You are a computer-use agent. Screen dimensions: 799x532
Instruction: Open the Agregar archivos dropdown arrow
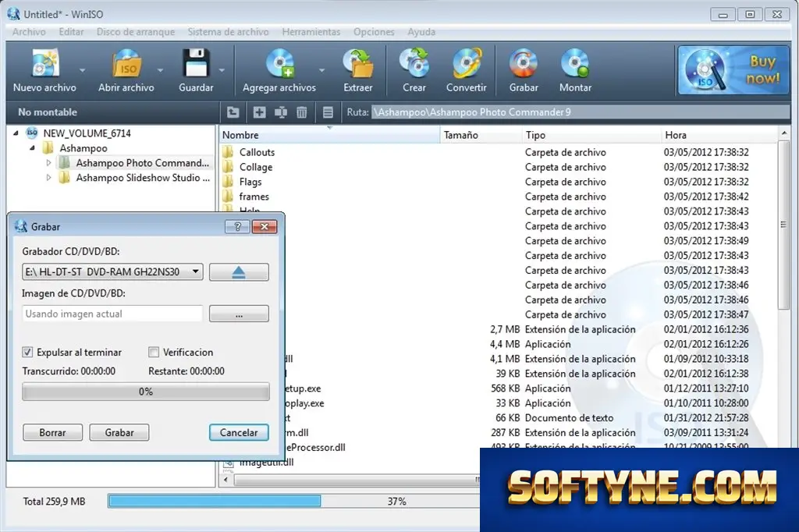tap(321, 70)
